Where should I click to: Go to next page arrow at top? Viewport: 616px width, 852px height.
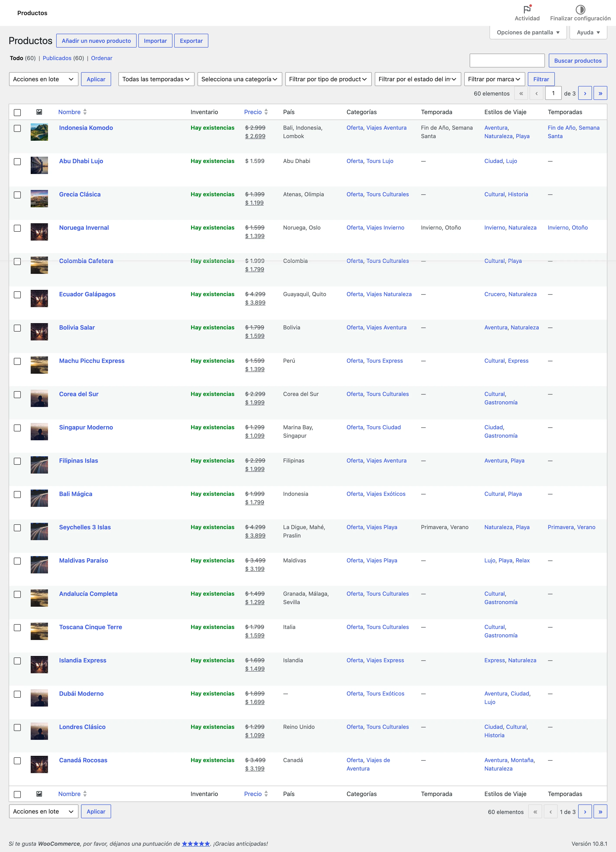pos(585,93)
